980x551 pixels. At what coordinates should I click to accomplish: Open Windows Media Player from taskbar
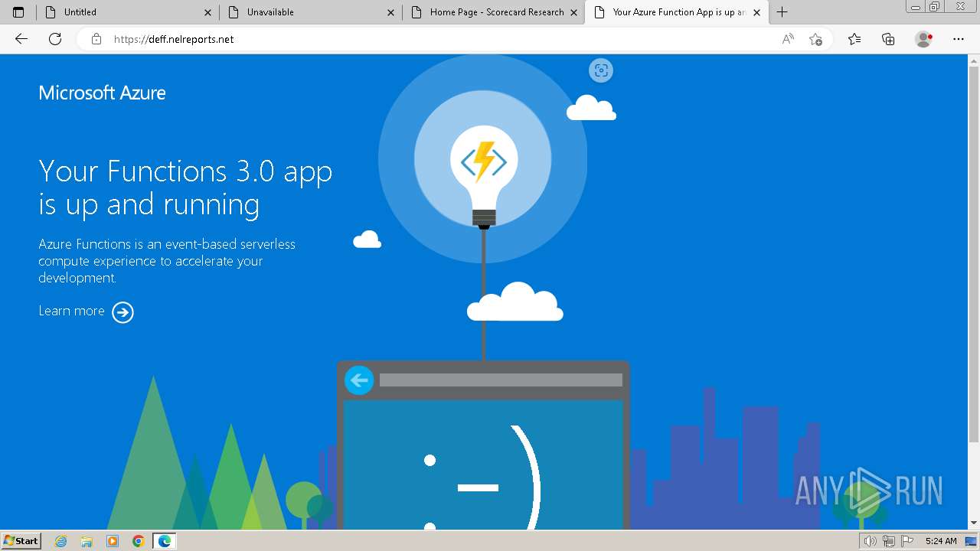[113, 541]
